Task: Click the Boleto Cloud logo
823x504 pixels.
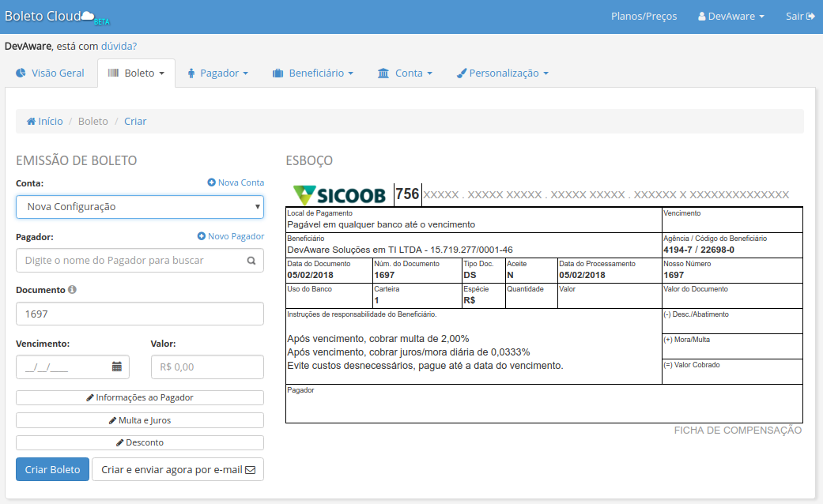Action: point(58,17)
